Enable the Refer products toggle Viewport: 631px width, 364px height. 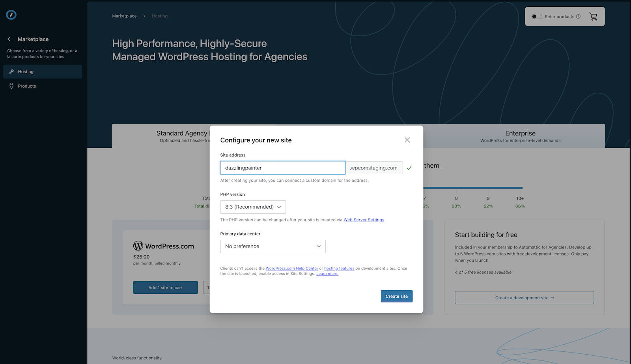[536, 16]
